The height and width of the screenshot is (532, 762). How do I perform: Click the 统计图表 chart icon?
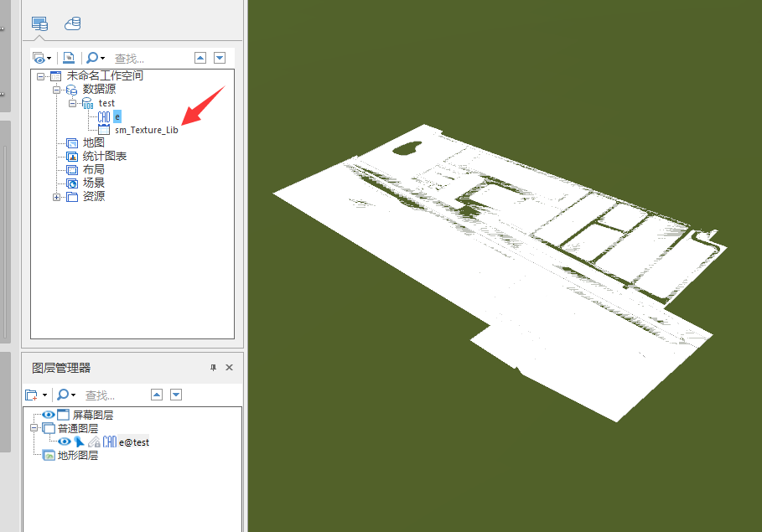click(72, 157)
